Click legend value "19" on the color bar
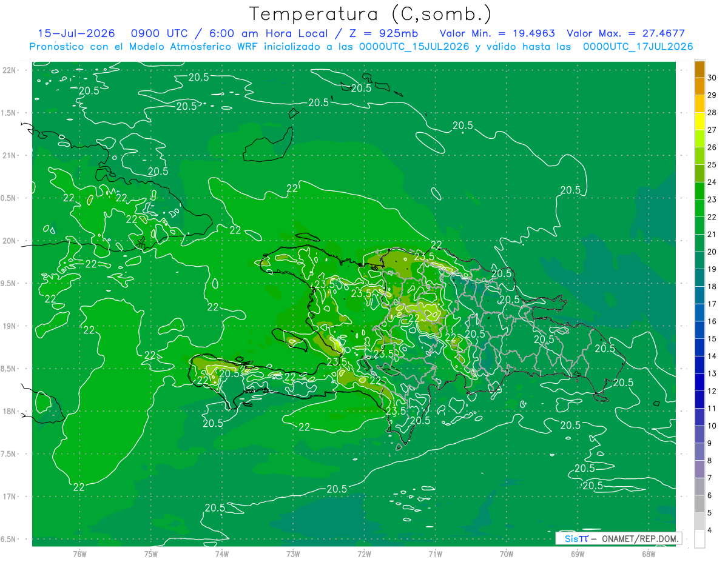 tap(712, 269)
